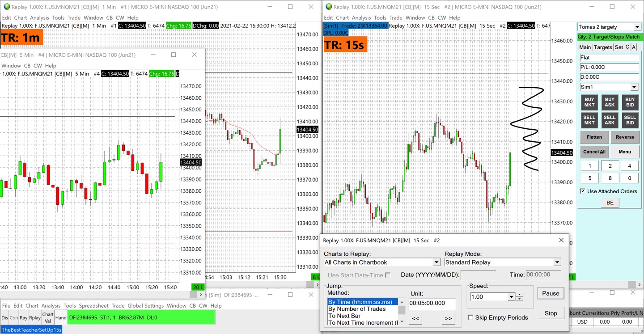Open the Spreadsheet menu in the main menu bar

(94, 306)
